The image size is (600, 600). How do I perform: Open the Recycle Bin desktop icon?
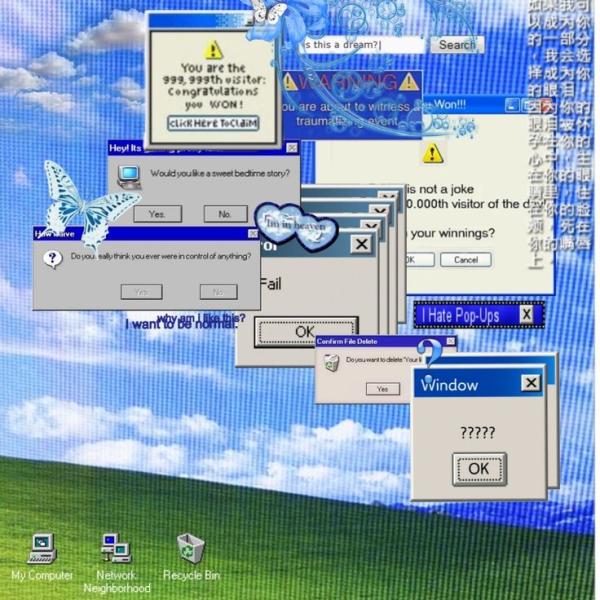coord(191,557)
